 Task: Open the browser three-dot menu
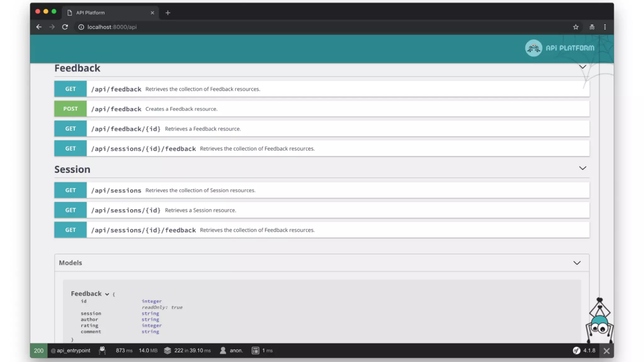(x=605, y=27)
